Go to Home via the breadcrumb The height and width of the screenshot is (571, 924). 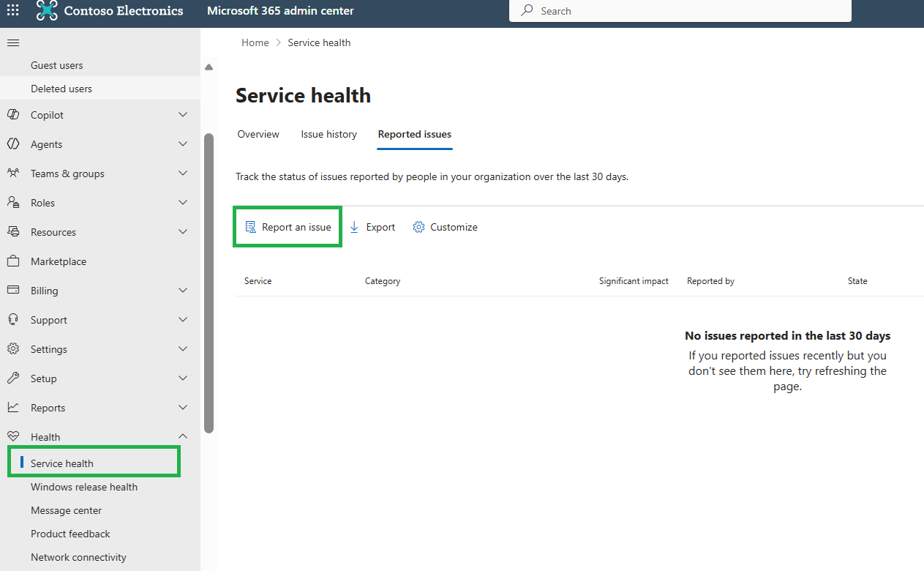pyautogui.click(x=255, y=42)
